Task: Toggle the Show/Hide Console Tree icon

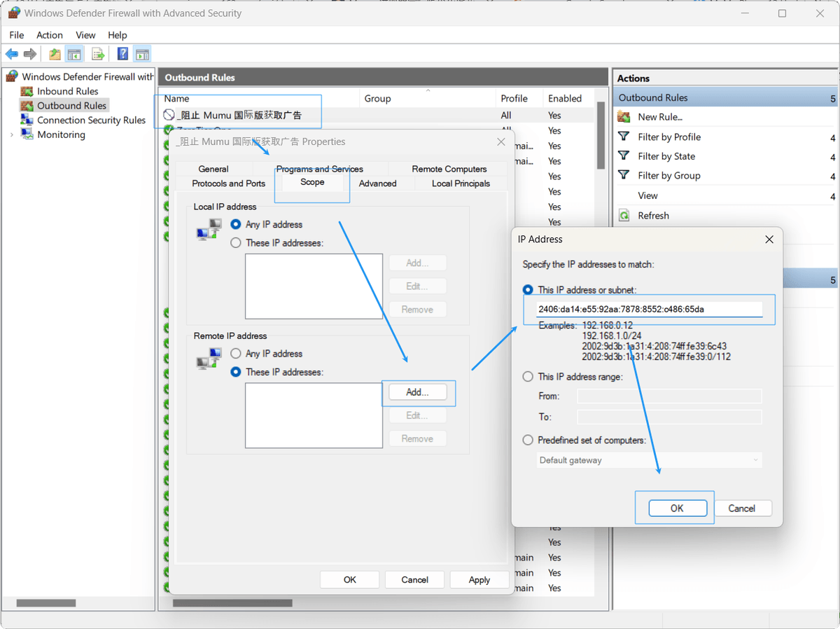Action: pyautogui.click(x=74, y=54)
